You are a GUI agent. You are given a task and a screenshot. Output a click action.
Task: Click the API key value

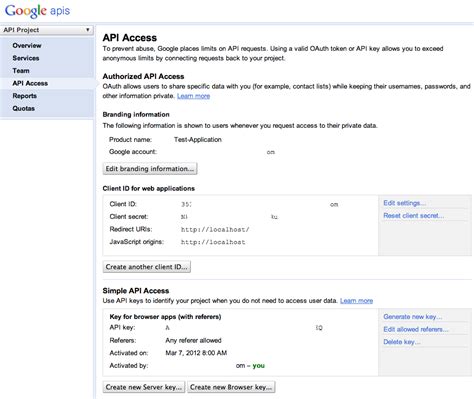click(x=244, y=328)
